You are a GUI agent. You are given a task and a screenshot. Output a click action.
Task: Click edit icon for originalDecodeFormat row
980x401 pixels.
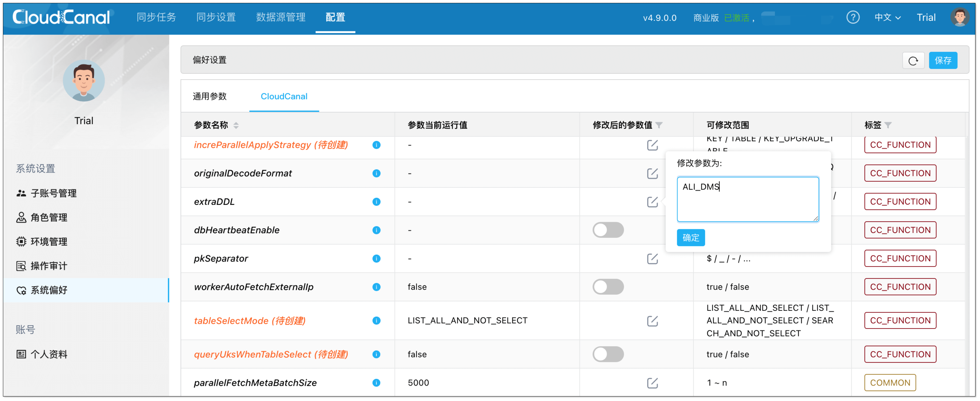coord(652,174)
